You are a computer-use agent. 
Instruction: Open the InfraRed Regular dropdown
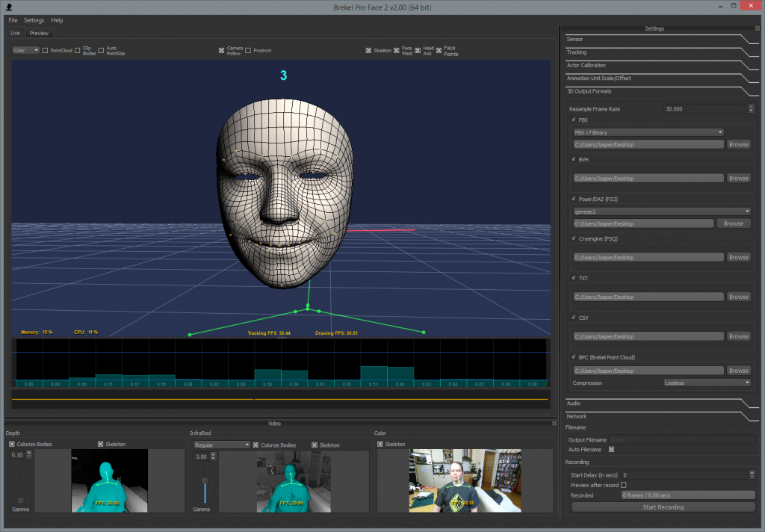point(221,445)
